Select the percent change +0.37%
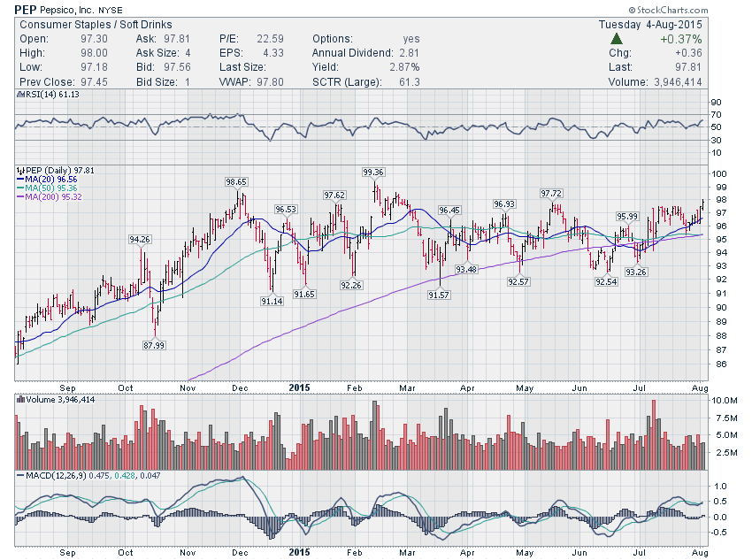The image size is (752, 560). [x=681, y=39]
